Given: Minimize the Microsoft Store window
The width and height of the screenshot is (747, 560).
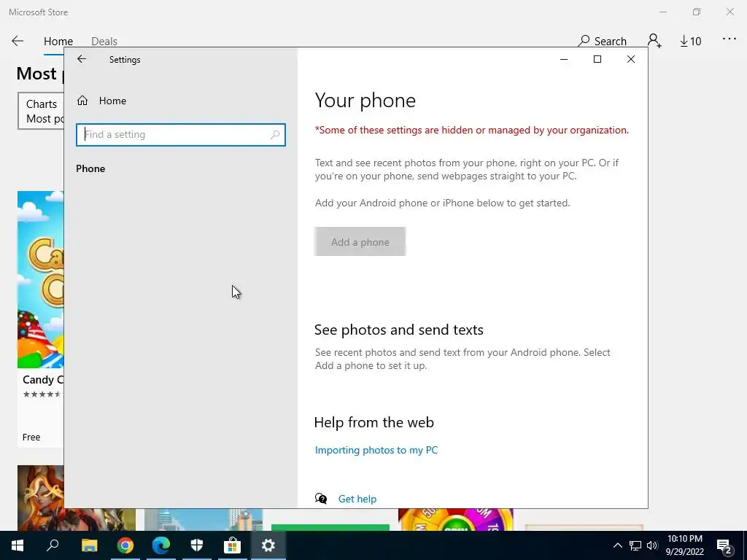Looking at the screenshot, I should [x=662, y=12].
